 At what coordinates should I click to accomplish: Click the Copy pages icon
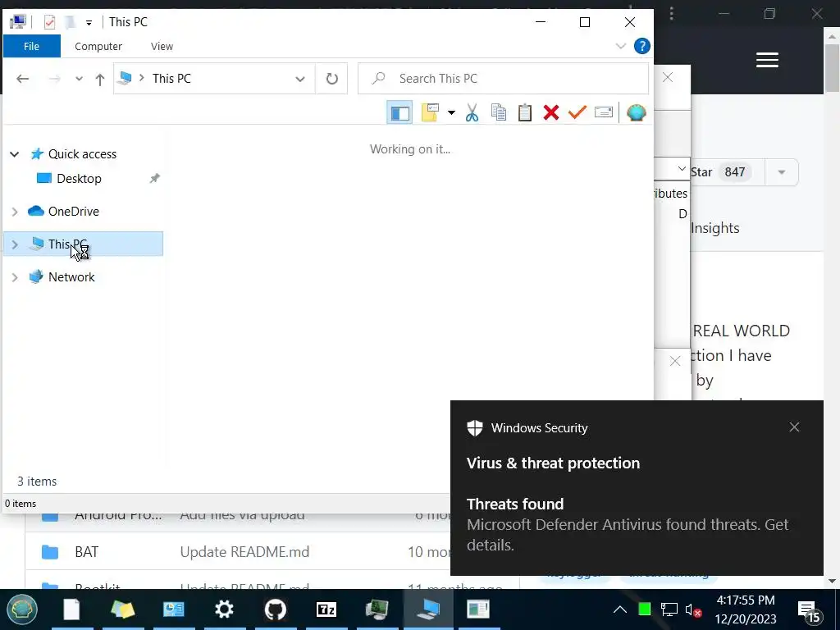[x=499, y=112]
